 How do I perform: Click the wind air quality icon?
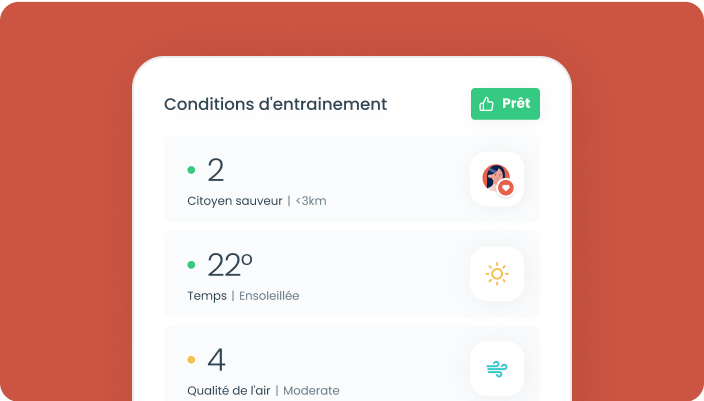496,369
